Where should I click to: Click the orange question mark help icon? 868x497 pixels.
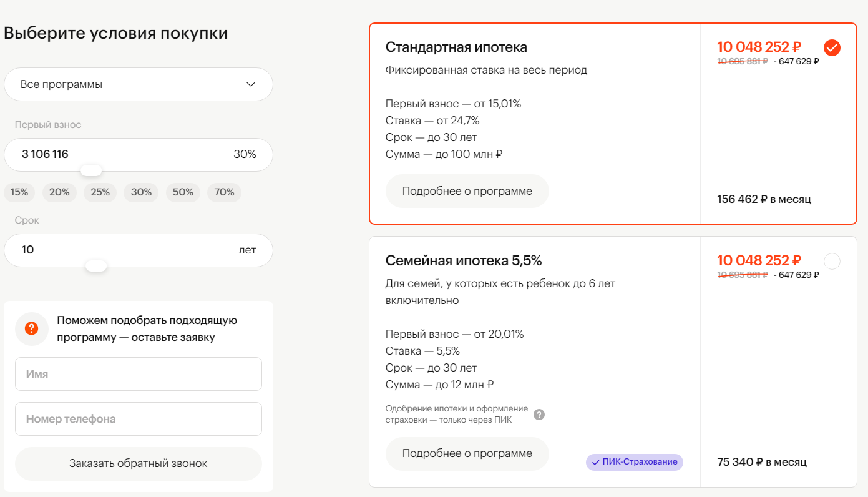(32, 328)
